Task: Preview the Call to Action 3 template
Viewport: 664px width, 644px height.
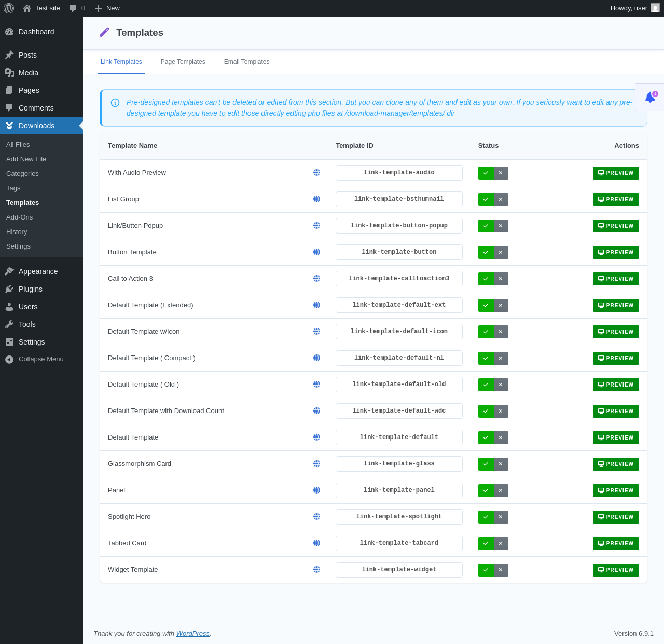Action: coord(616,279)
